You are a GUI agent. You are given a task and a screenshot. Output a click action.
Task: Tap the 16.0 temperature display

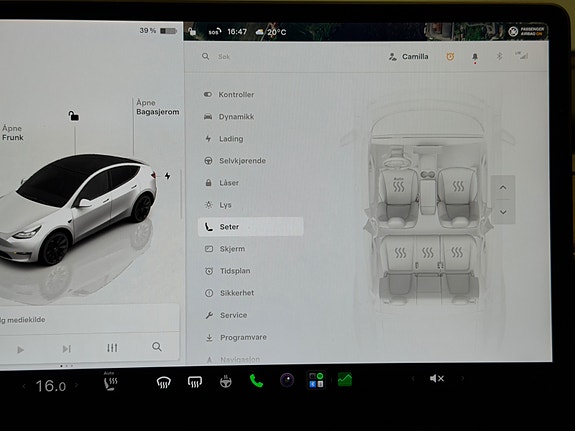51,386
